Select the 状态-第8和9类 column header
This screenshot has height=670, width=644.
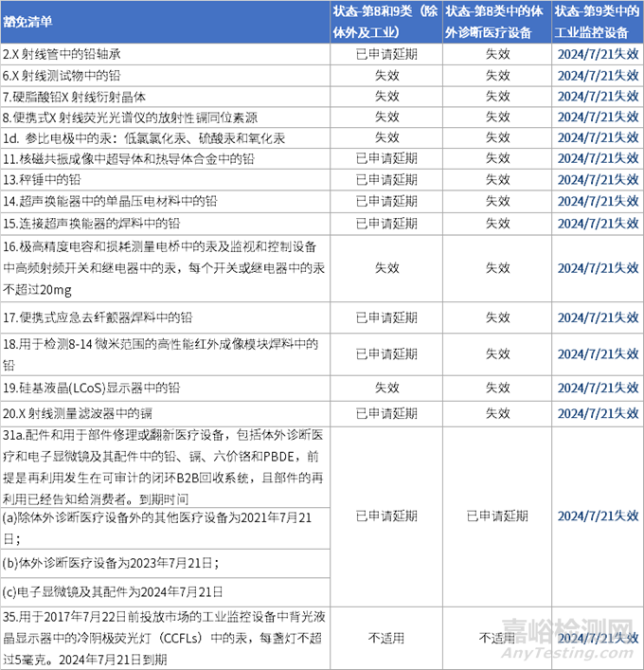click(385, 23)
